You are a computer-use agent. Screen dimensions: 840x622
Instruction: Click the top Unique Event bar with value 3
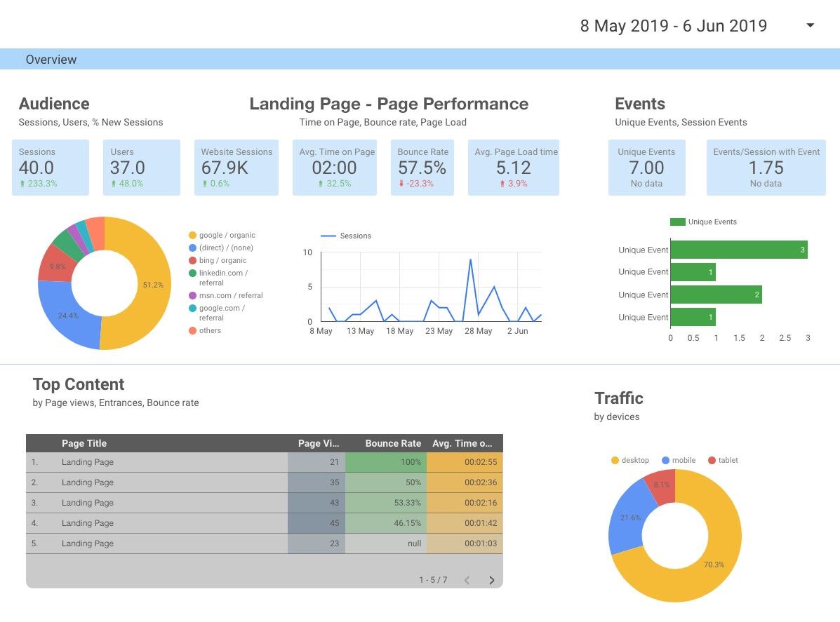738,250
